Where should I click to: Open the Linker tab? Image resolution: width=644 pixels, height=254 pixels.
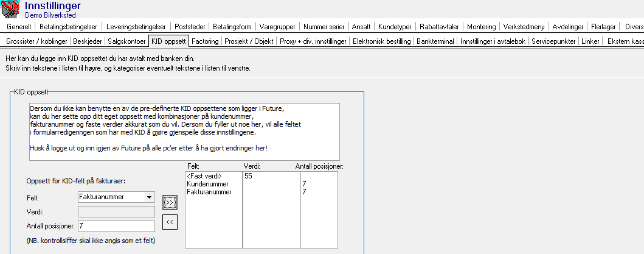[x=590, y=41]
